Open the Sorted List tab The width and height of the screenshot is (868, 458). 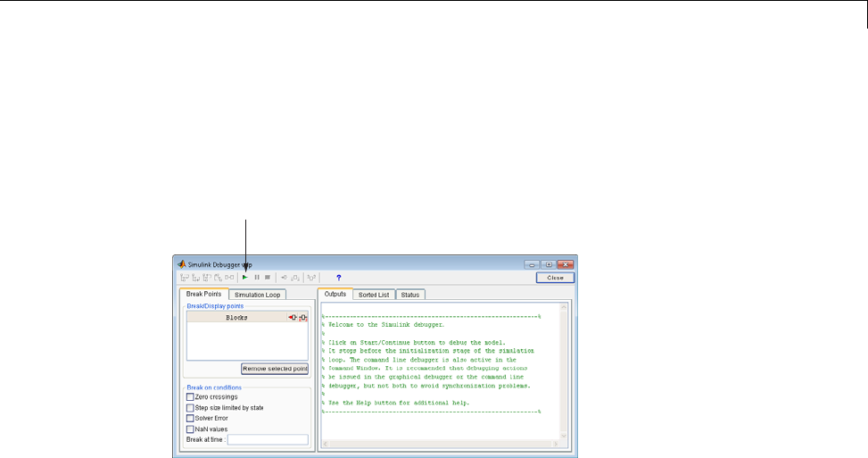[374, 295]
